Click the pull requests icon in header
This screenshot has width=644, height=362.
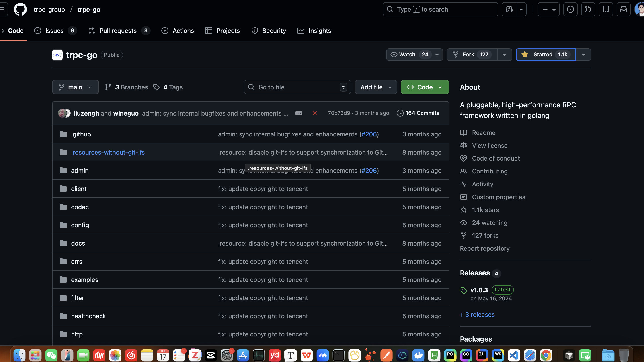pos(588,10)
